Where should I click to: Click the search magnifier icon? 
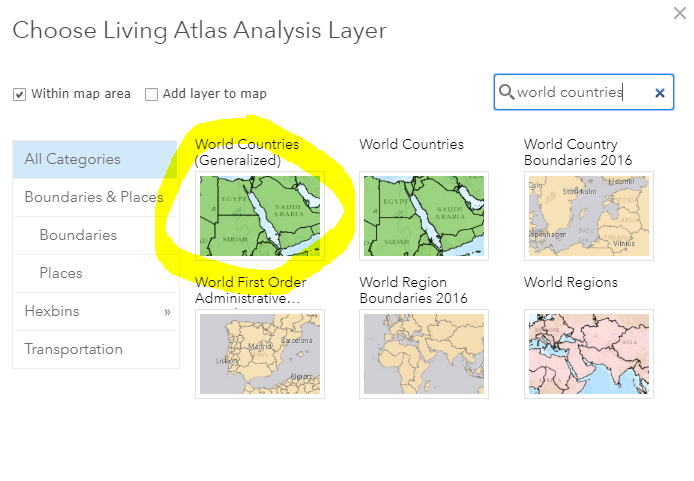tap(506, 92)
